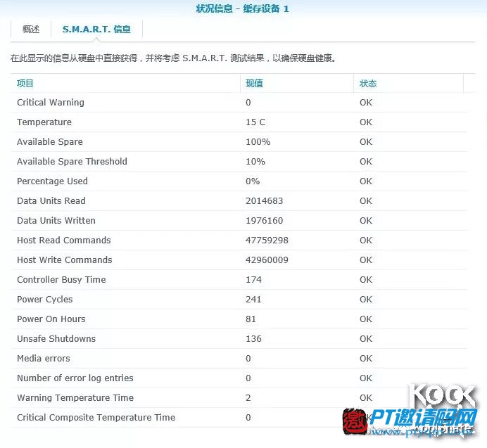Click the temperature value 15 C
Viewport: 487px width, 448px height.
coord(255,122)
